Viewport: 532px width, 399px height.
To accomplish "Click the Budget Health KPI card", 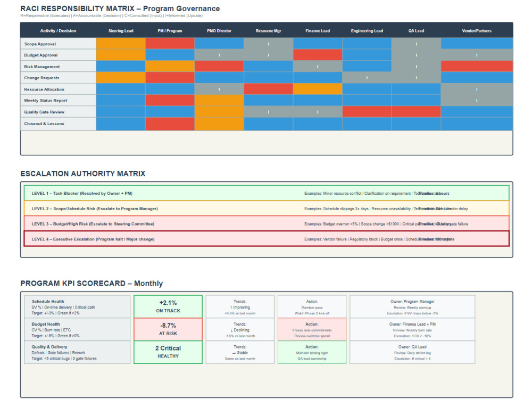I will pos(77,329).
